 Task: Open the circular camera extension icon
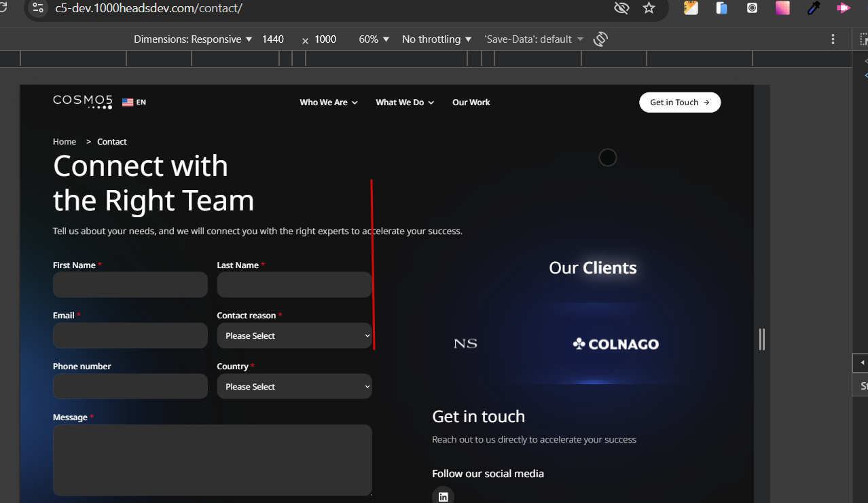tap(752, 8)
